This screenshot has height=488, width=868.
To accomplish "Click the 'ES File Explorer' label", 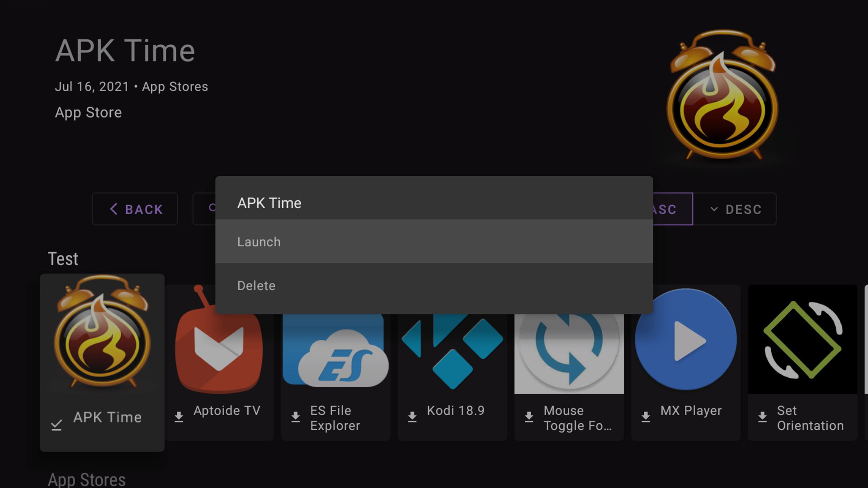I will [x=335, y=418].
